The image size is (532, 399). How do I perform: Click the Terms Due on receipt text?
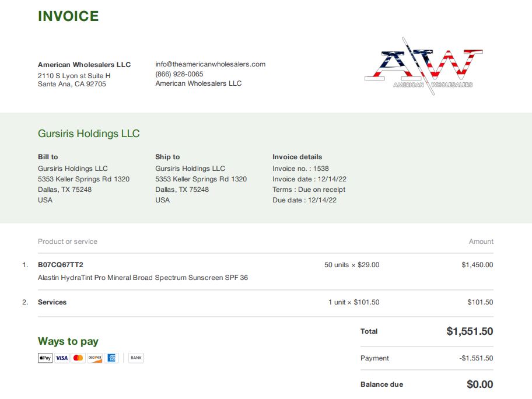click(x=309, y=190)
